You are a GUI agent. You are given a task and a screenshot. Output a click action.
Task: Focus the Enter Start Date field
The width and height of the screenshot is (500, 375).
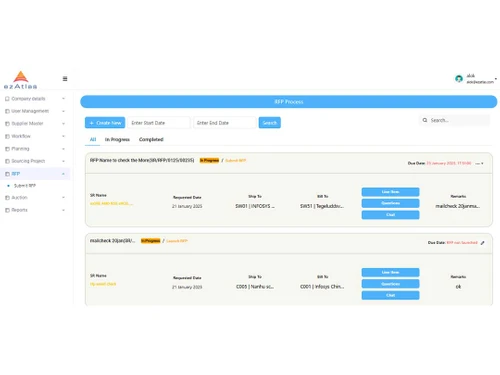[159, 123]
